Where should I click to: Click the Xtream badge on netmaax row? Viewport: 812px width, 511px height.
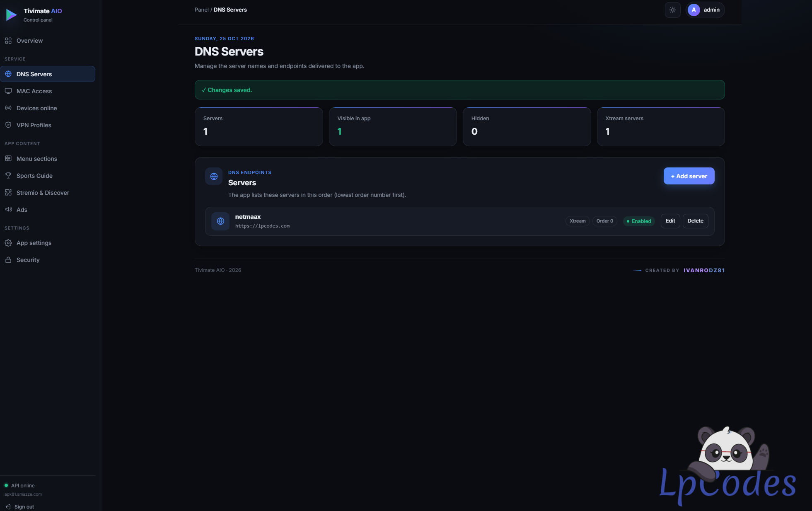[x=578, y=221]
